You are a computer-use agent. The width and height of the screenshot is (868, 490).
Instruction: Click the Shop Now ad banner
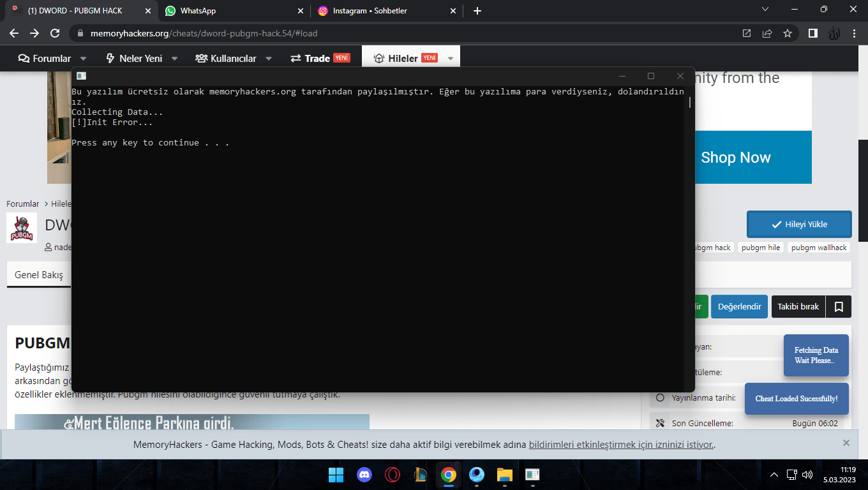[x=736, y=158]
